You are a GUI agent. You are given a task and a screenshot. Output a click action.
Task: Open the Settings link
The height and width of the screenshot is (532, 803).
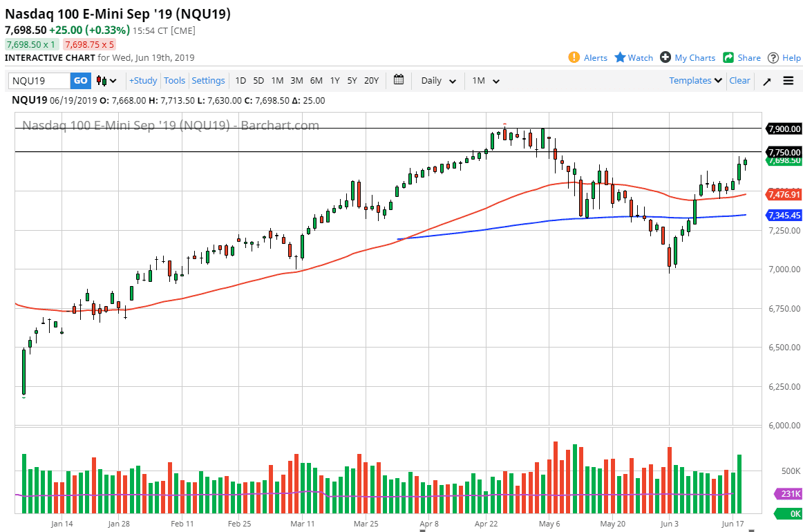[208, 80]
